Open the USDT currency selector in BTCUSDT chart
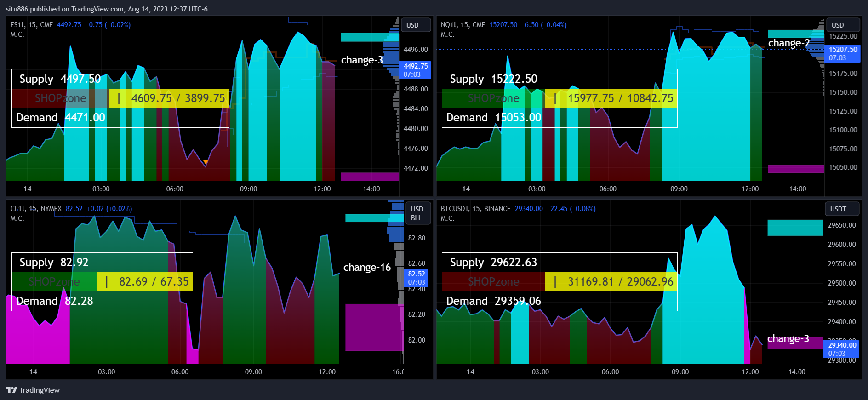This screenshot has height=400, width=868. coord(842,209)
